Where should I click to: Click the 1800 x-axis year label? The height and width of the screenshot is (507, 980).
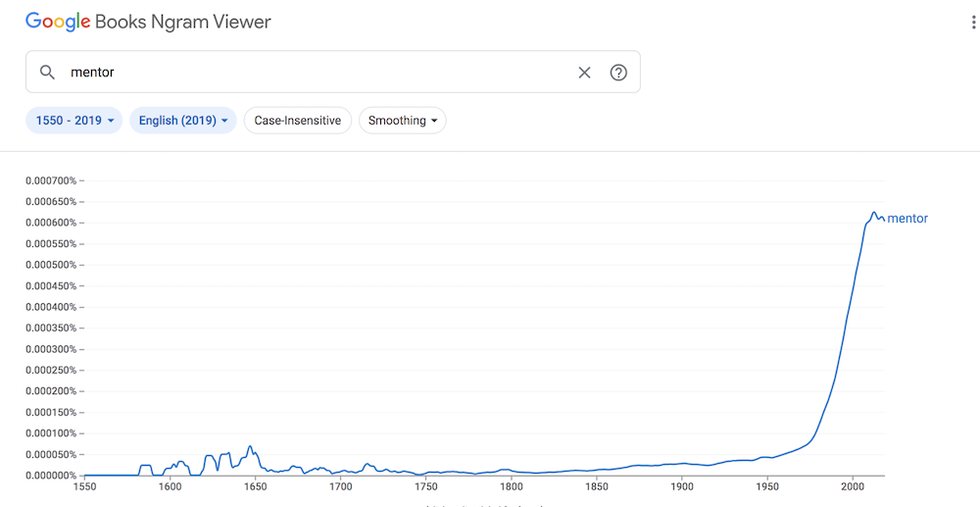click(511, 485)
